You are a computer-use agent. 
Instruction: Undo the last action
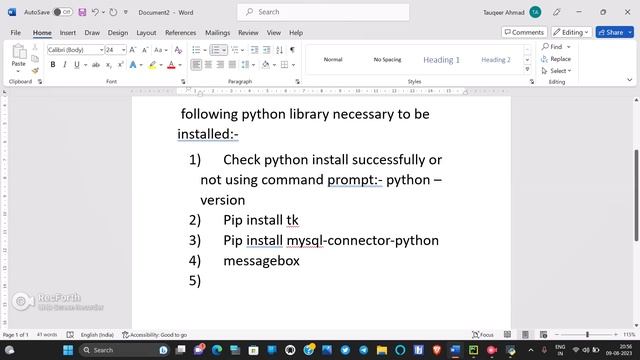pos(95,12)
